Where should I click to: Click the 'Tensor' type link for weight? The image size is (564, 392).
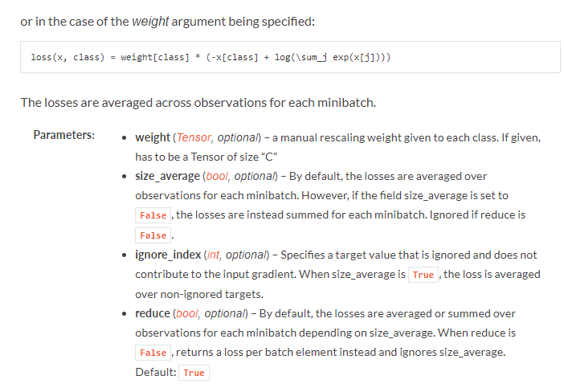coord(194,137)
